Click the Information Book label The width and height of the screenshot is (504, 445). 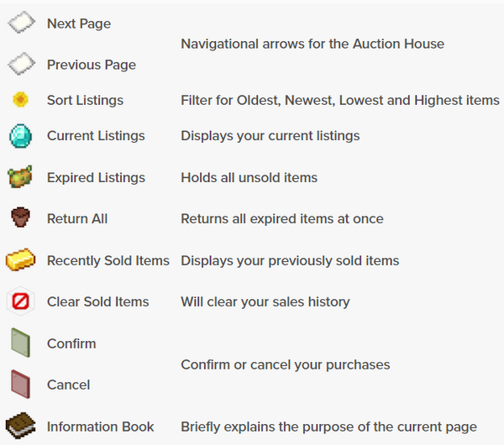click(101, 427)
